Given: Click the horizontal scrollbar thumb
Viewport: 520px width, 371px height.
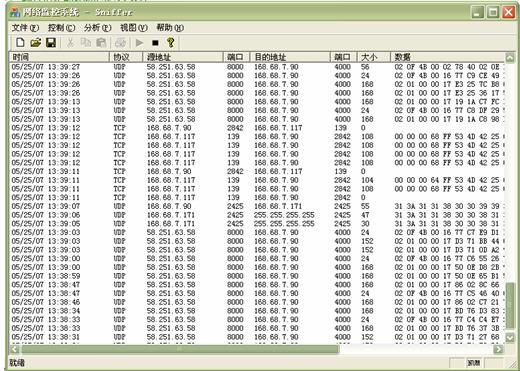Looking at the screenshot, I should tap(180, 349).
